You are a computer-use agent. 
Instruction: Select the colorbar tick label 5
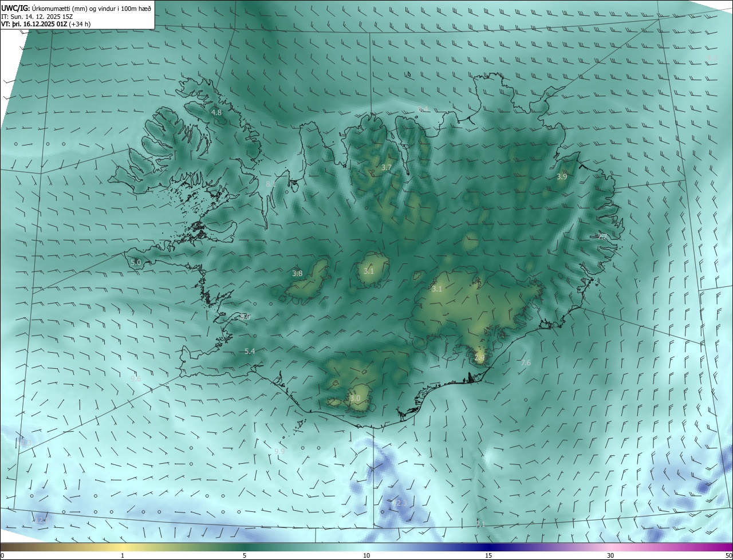click(245, 556)
